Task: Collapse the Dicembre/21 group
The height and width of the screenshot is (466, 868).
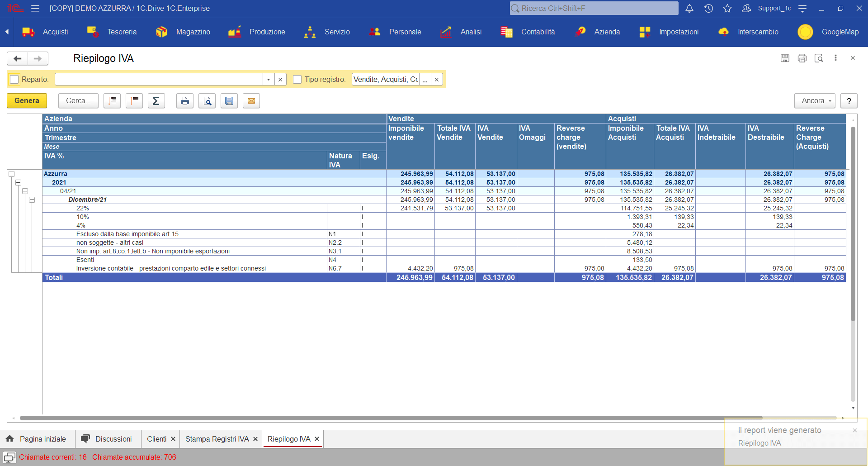Action: (x=32, y=200)
